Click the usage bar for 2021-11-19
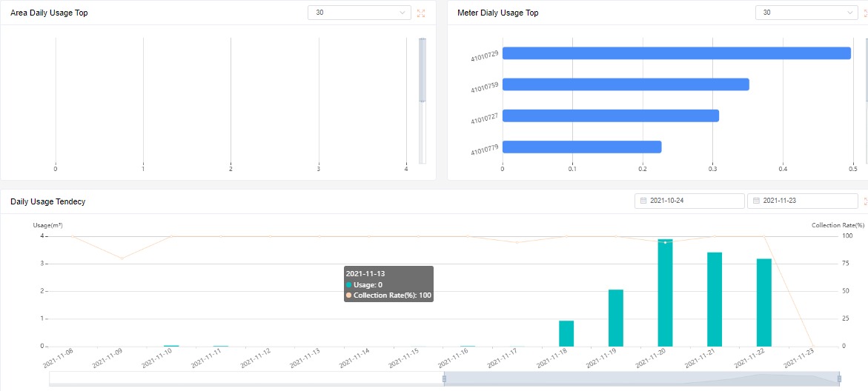The width and height of the screenshot is (868, 391). tap(615, 318)
